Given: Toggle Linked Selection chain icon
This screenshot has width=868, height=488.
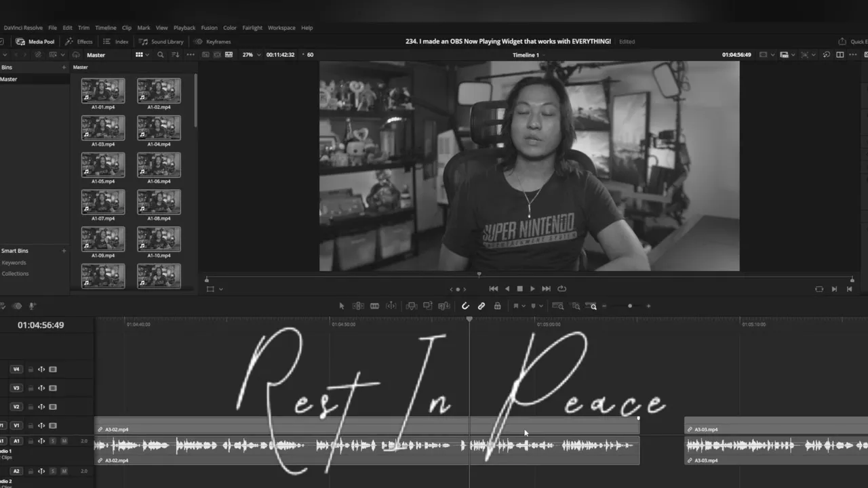Looking at the screenshot, I should (481, 306).
